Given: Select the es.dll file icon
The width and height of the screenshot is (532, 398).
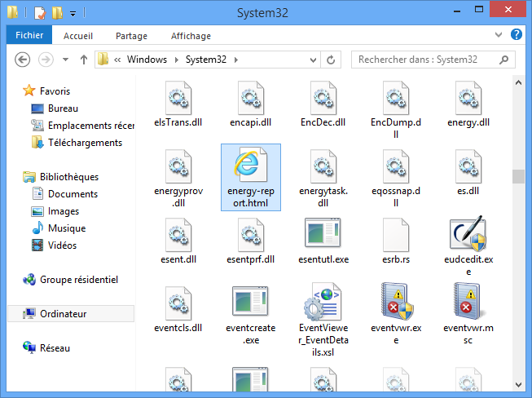Looking at the screenshot, I should pos(468,166).
